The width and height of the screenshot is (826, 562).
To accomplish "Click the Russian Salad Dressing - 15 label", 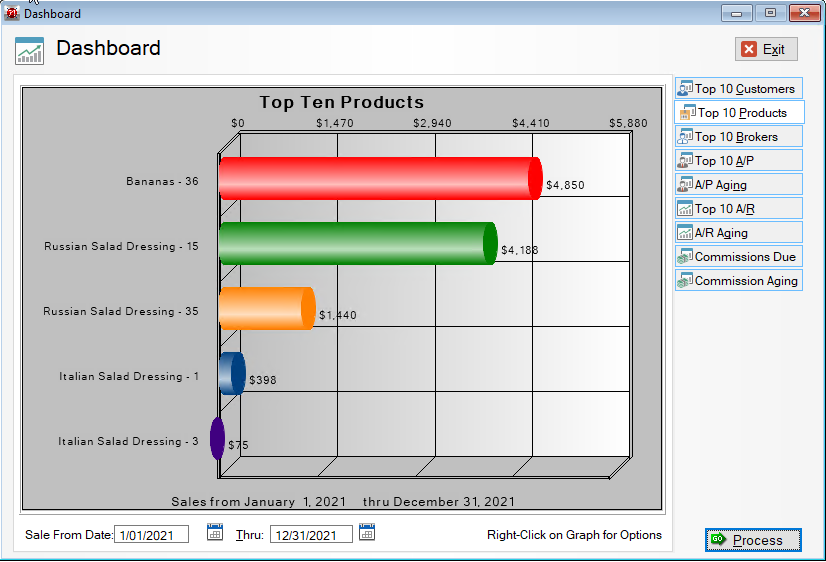I will [121, 246].
